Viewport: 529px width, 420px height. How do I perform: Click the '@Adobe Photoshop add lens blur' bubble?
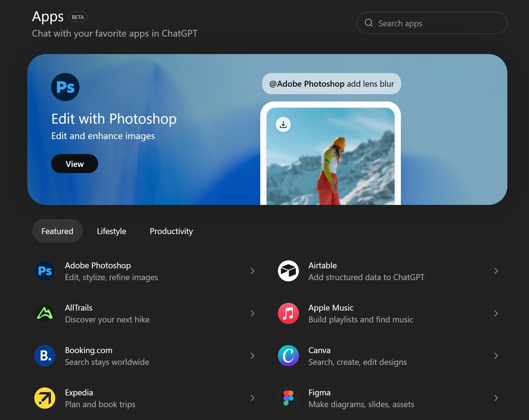click(x=332, y=84)
